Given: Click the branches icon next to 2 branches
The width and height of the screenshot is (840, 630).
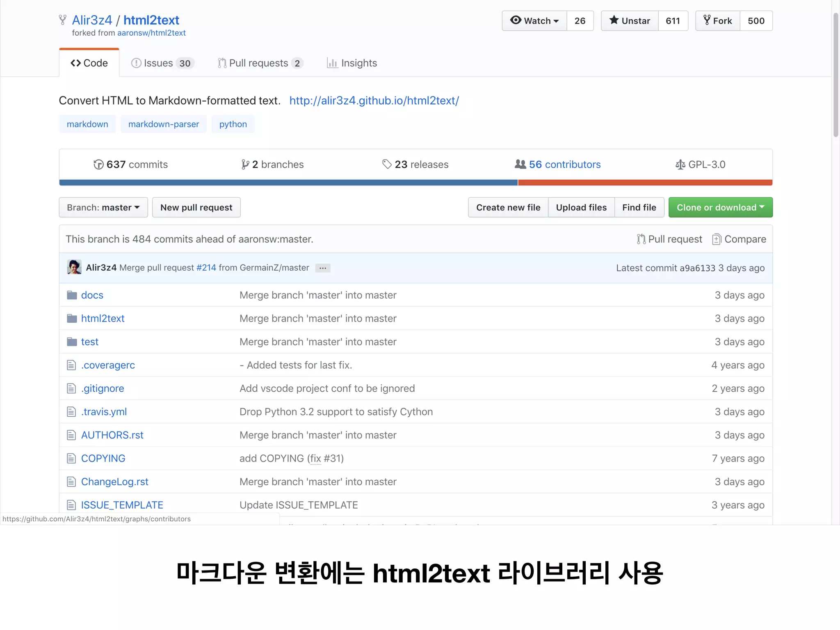Looking at the screenshot, I should pyautogui.click(x=245, y=164).
